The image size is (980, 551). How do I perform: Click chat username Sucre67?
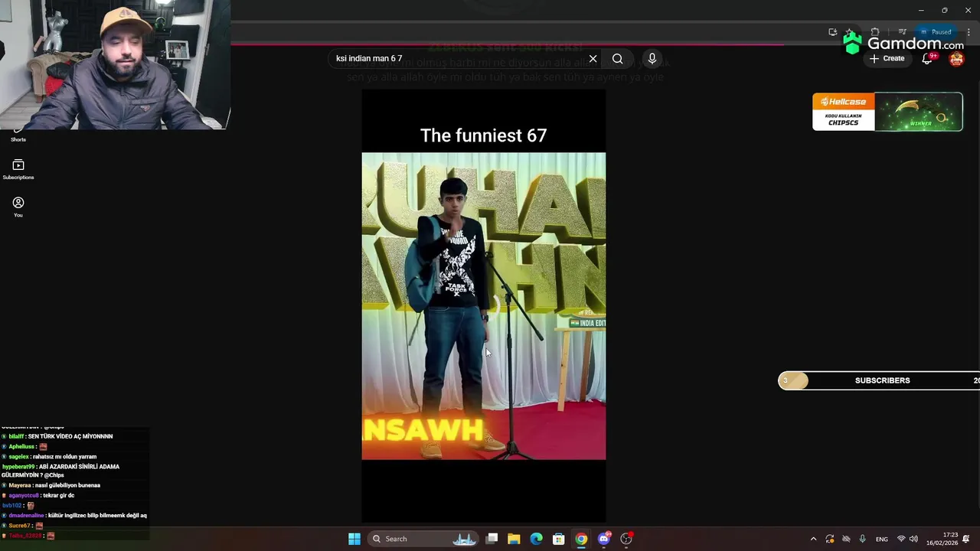(19, 526)
